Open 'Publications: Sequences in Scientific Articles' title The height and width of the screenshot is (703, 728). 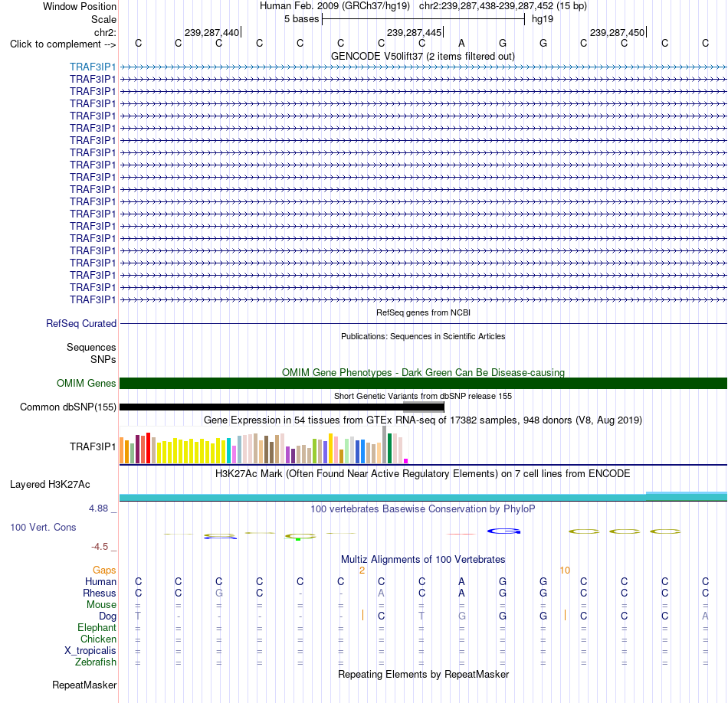pyautogui.click(x=423, y=336)
